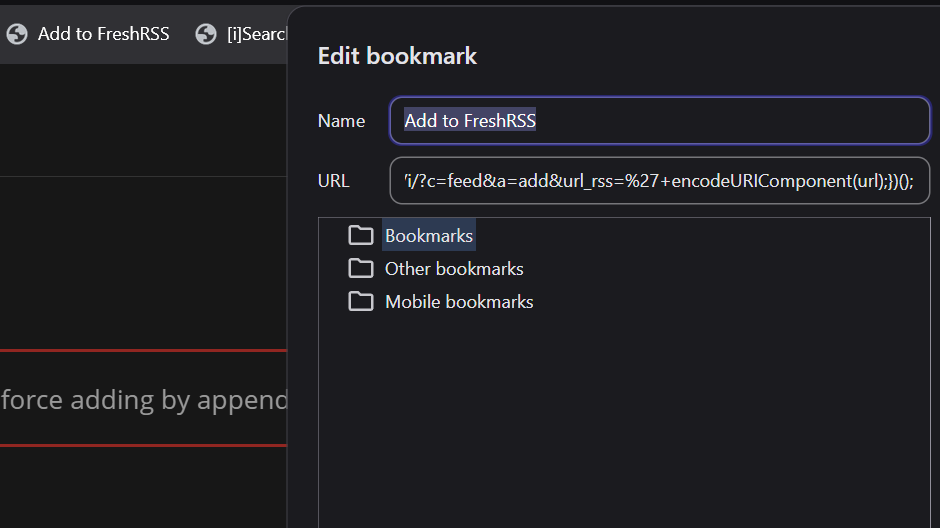
Task: Choose the Mobile bookmarks folder
Action: (459, 301)
